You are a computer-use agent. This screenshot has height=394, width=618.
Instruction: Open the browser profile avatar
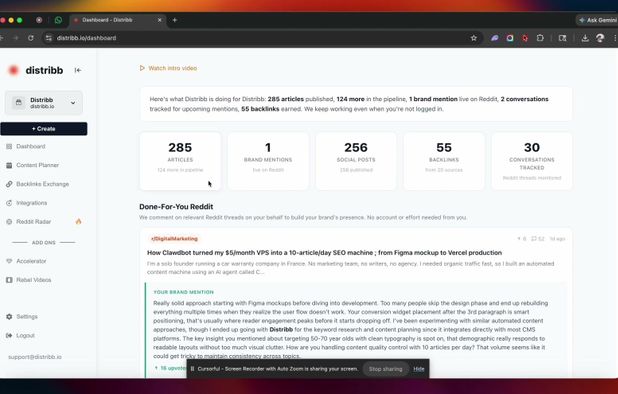pyautogui.click(x=600, y=38)
